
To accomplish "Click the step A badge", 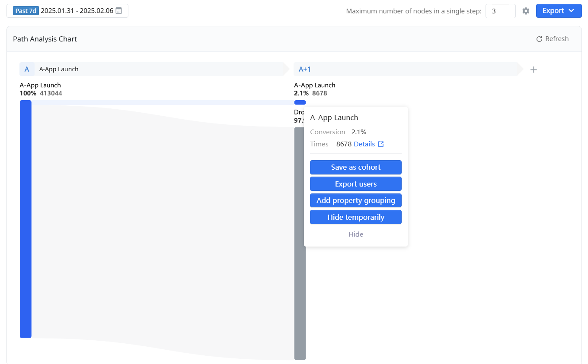I will (27, 69).
